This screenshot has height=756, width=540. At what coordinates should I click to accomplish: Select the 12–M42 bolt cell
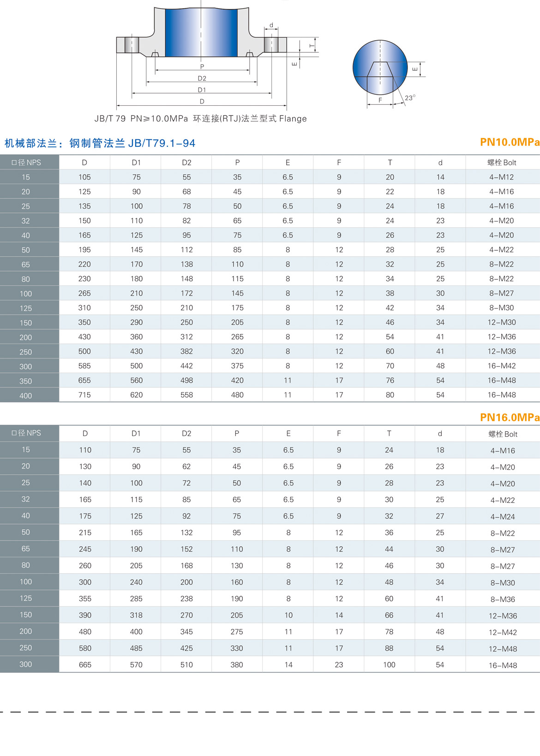503,632
